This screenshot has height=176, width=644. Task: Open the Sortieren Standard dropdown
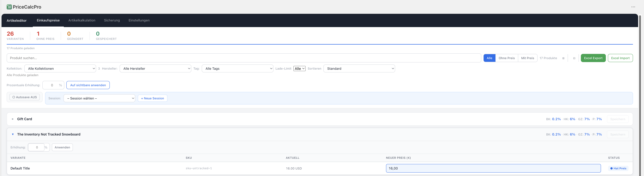coord(359,69)
